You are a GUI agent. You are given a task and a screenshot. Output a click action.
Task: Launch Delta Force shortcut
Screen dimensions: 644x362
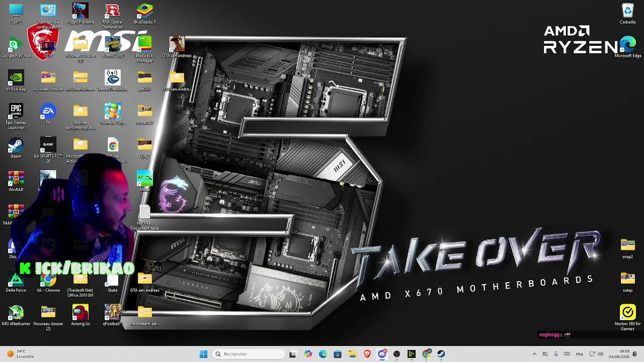pos(16,282)
